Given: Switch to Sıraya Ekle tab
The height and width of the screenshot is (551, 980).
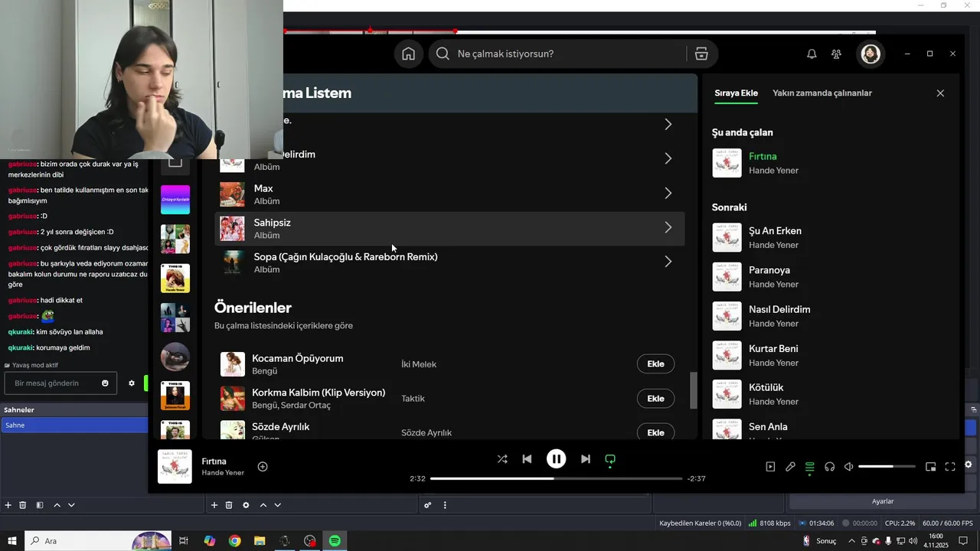Looking at the screenshot, I should pos(736,93).
